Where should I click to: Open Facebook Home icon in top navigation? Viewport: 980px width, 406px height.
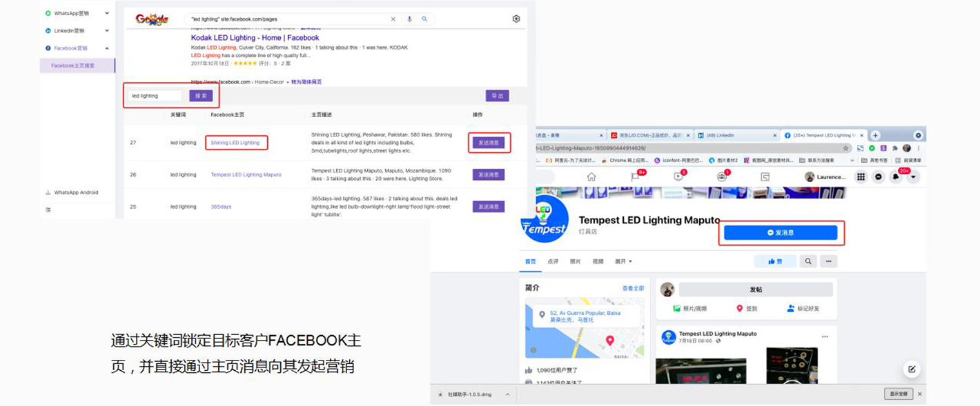tap(591, 176)
